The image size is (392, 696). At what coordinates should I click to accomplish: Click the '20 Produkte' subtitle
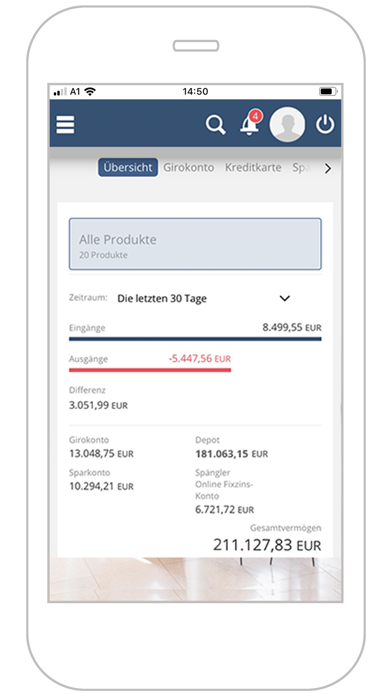(x=103, y=255)
